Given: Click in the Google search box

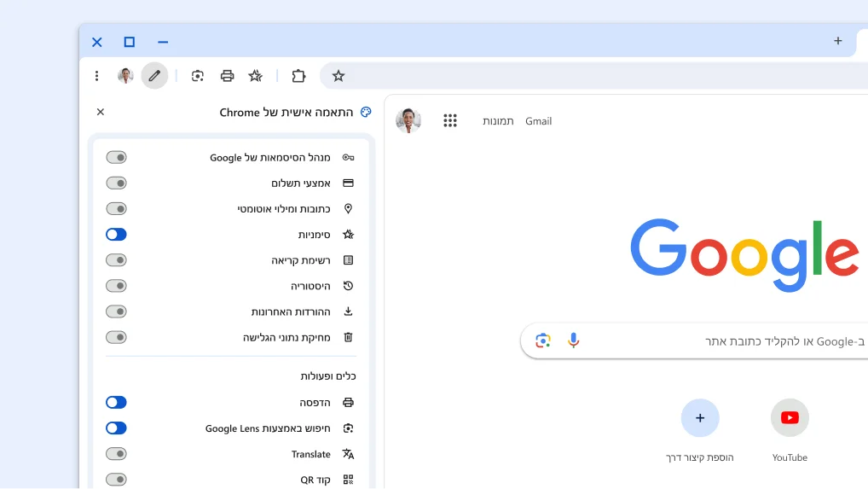Looking at the screenshot, I should [695, 341].
